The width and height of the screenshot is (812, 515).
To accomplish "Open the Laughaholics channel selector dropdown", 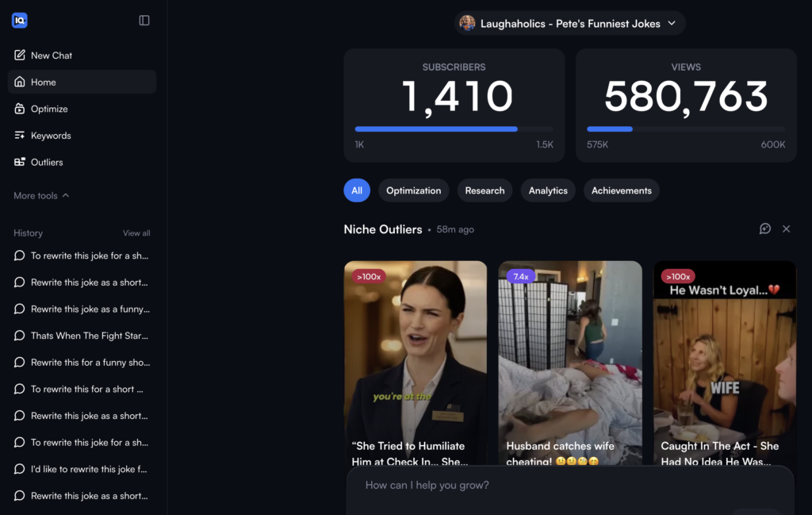I will [x=569, y=23].
